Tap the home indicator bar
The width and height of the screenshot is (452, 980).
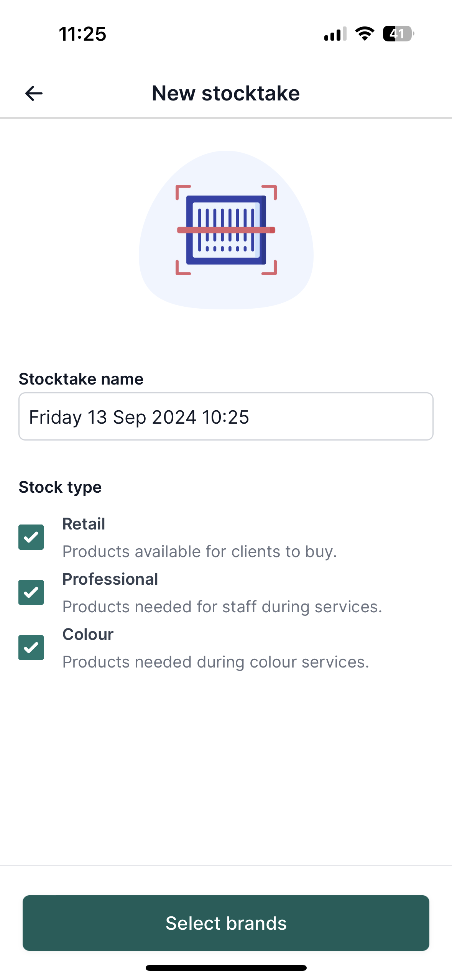tap(226, 968)
